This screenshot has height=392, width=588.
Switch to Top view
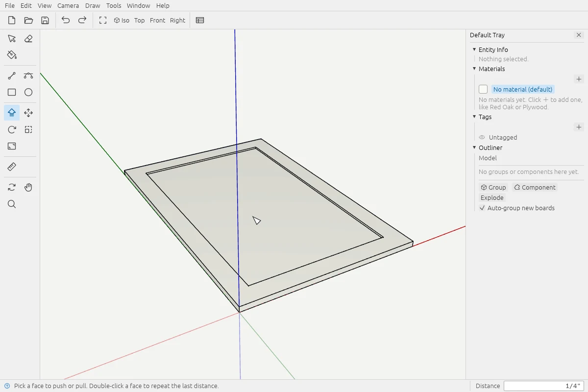140,20
